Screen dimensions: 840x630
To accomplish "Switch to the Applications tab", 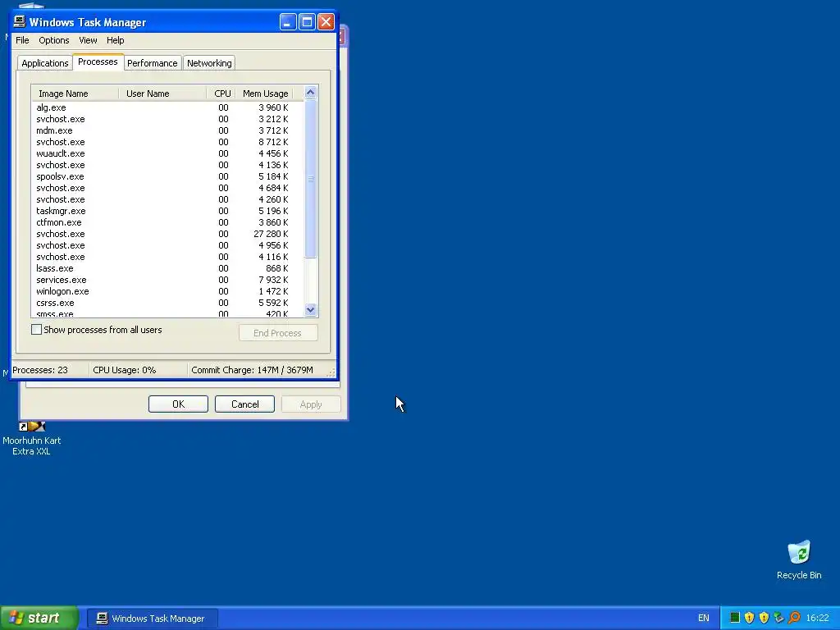I will coord(45,63).
